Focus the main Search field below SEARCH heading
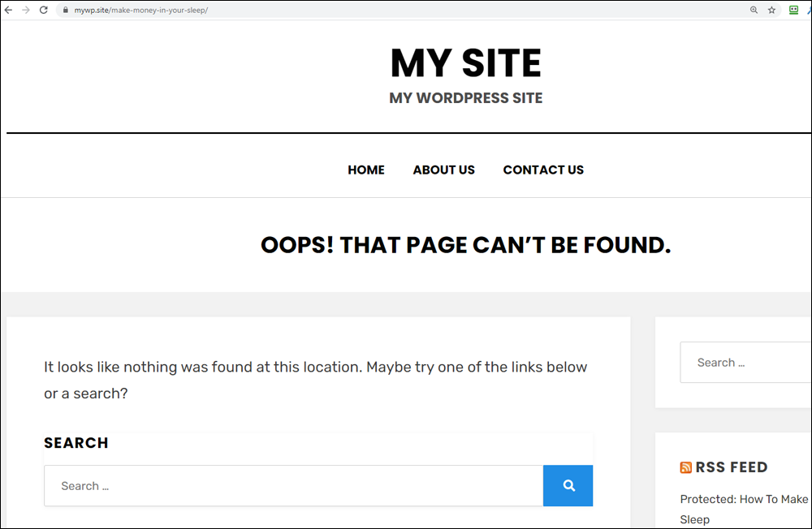This screenshot has width=812, height=529. pyautogui.click(x=294, y=485)
